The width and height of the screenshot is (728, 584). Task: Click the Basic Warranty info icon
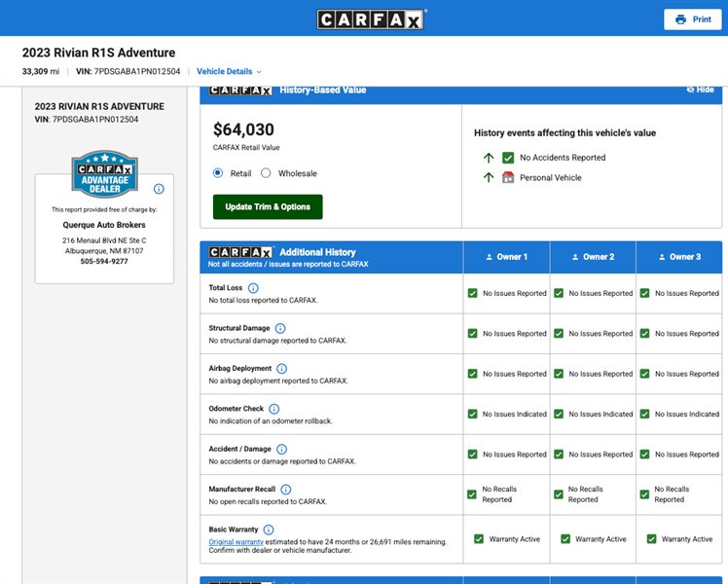coord(269,529)
